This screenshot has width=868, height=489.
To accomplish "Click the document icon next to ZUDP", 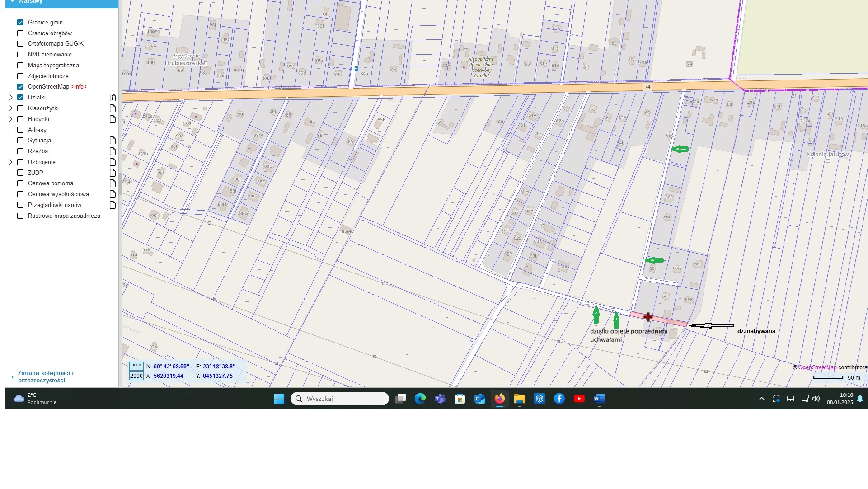I will (113, 173).
